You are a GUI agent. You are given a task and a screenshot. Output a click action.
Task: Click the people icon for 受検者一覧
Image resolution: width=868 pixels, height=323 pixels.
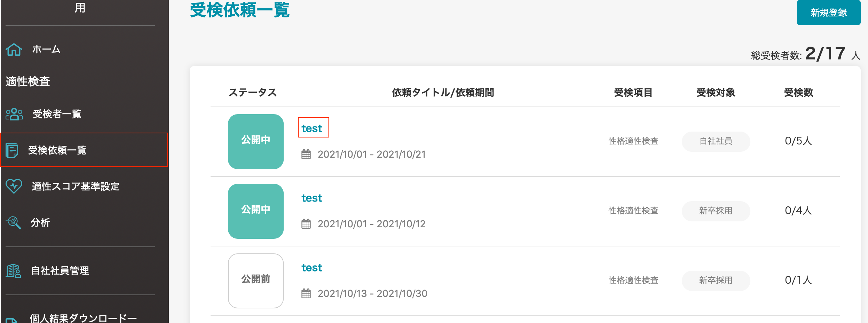14,114
